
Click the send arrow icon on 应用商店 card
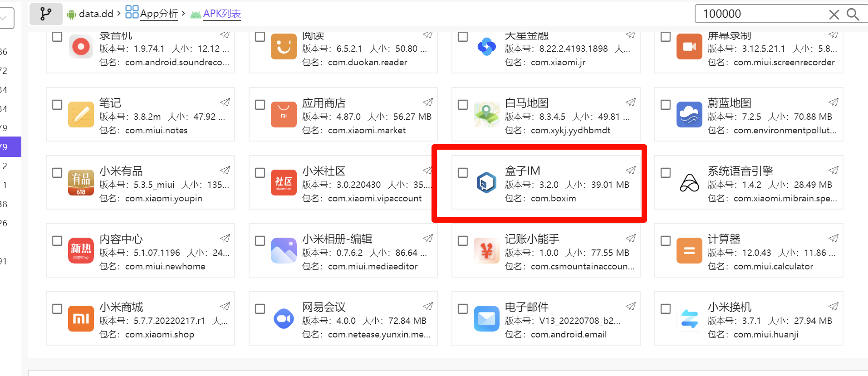click(428, 102)
